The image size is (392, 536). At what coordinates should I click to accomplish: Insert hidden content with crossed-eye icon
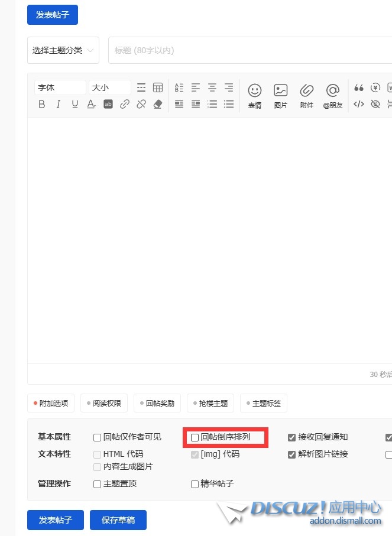pyautogui.click(x=375, y=104)
